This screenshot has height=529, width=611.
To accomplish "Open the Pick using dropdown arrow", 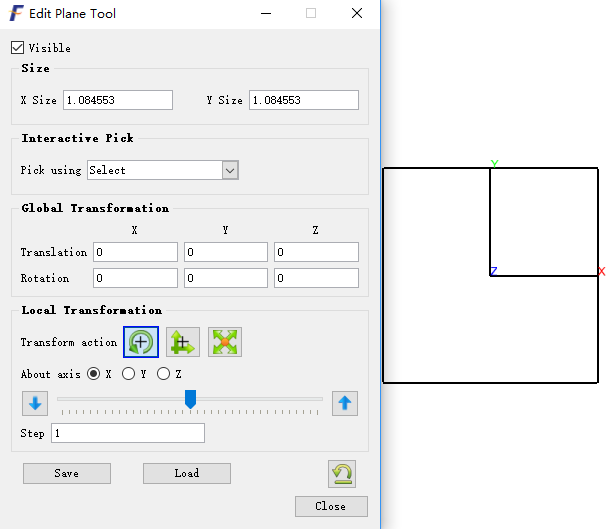I will [230, 170].
